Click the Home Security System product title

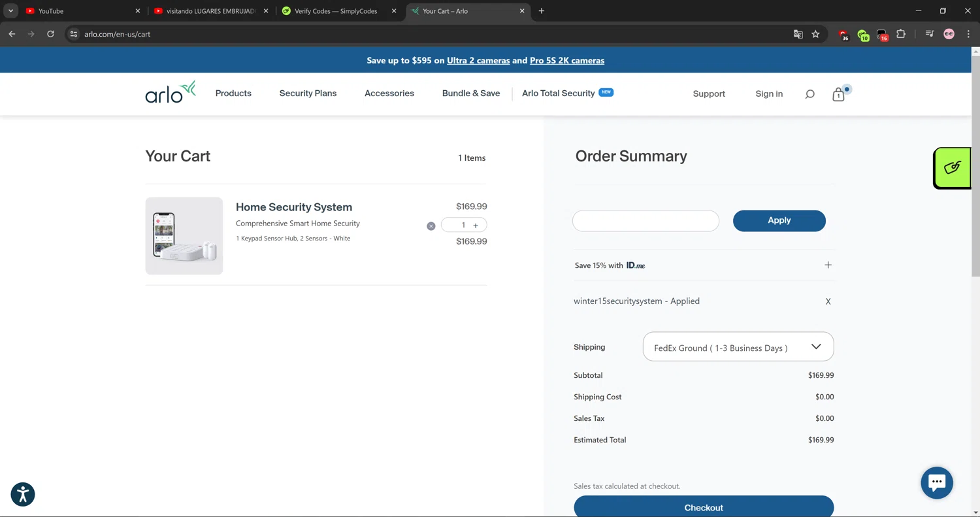point(294,207)
